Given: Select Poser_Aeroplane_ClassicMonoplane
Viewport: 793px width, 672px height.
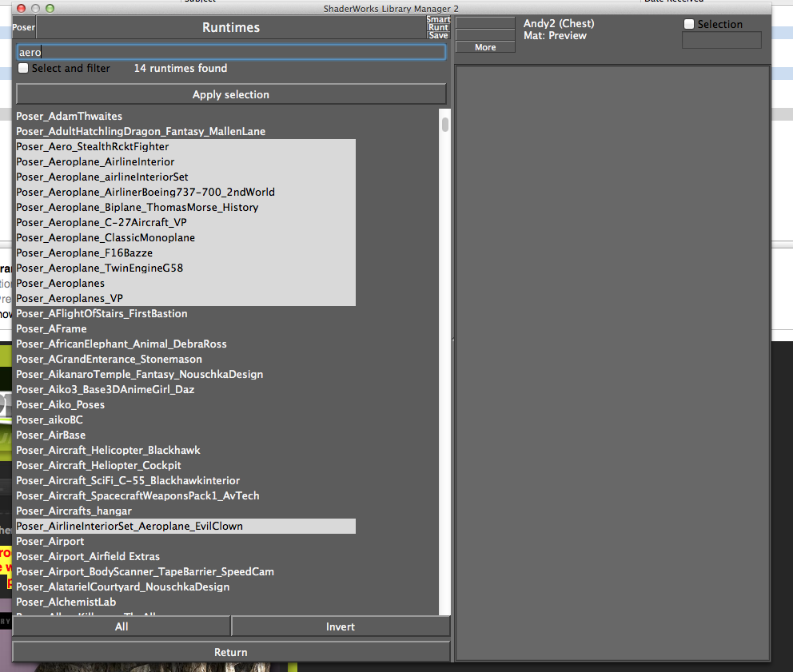Looking at the screenshot, I should (x=185, y=237).
